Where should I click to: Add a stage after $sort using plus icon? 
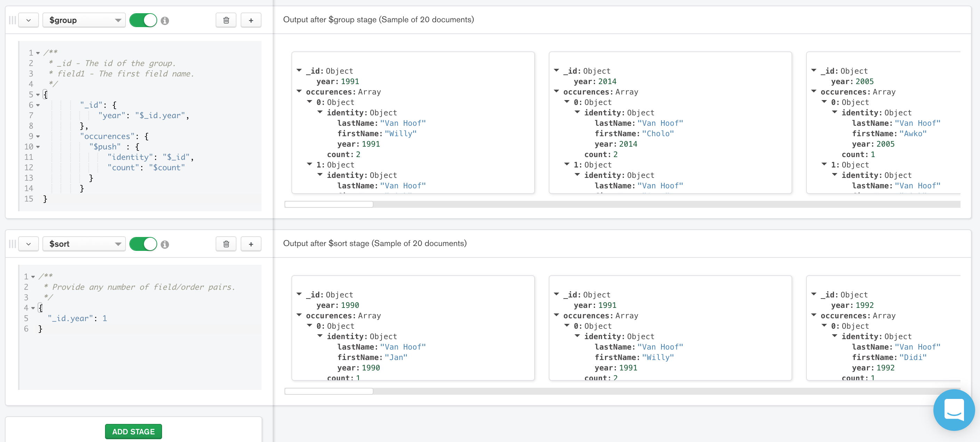[x=251, y=244]
